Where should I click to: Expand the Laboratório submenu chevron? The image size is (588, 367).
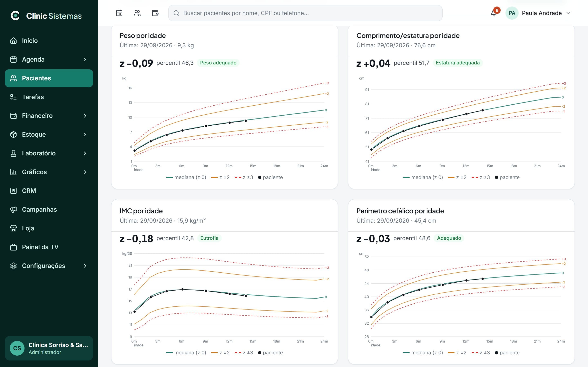85,153
